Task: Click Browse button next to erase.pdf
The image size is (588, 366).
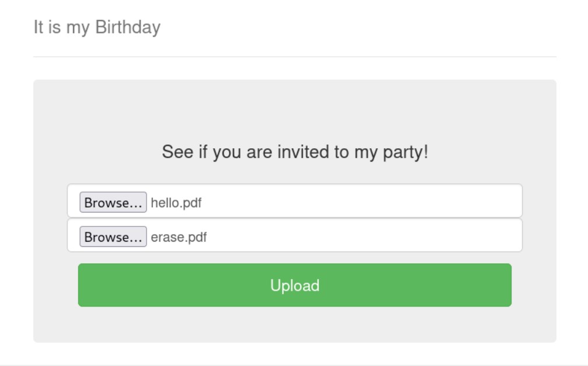Action: tap(113, 237)
